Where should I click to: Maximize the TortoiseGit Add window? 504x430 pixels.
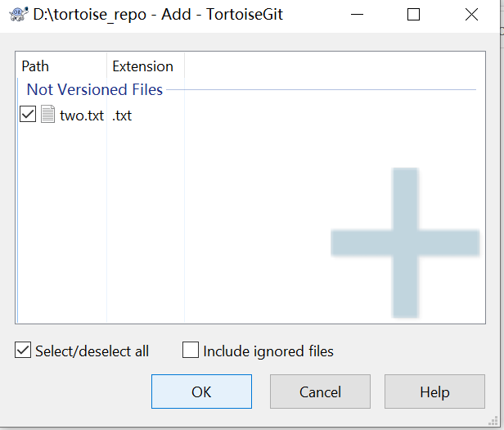tap(413, 15)
